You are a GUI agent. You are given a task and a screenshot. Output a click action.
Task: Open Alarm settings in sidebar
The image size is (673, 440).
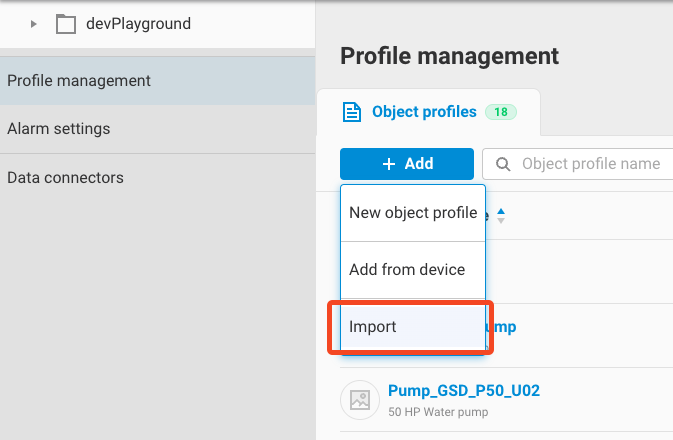158,129
